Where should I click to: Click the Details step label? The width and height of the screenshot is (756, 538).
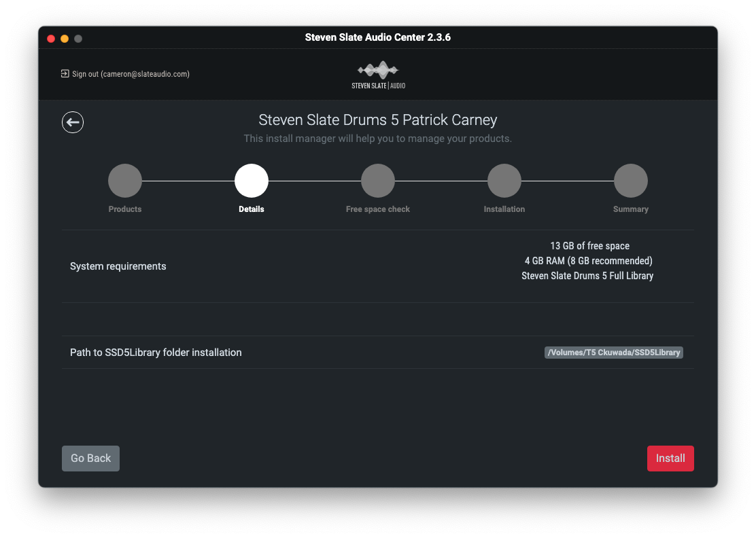(251, 209)
